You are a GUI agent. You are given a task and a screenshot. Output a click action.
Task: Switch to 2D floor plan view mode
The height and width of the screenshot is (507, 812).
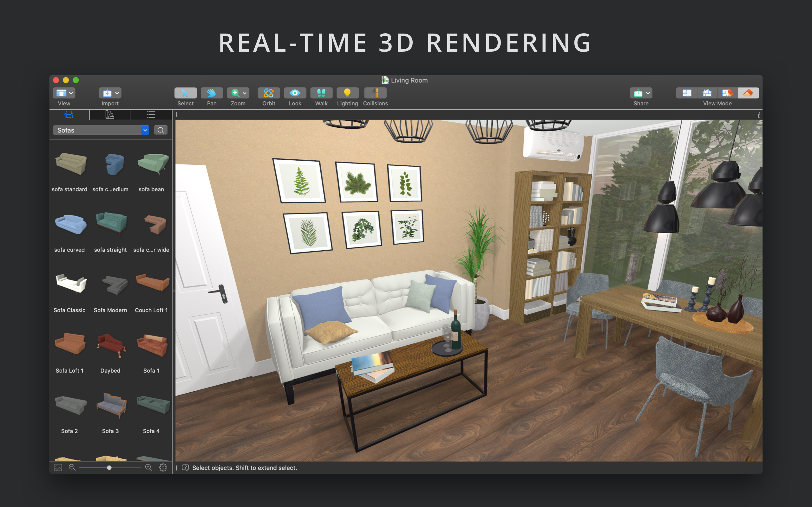686,93
